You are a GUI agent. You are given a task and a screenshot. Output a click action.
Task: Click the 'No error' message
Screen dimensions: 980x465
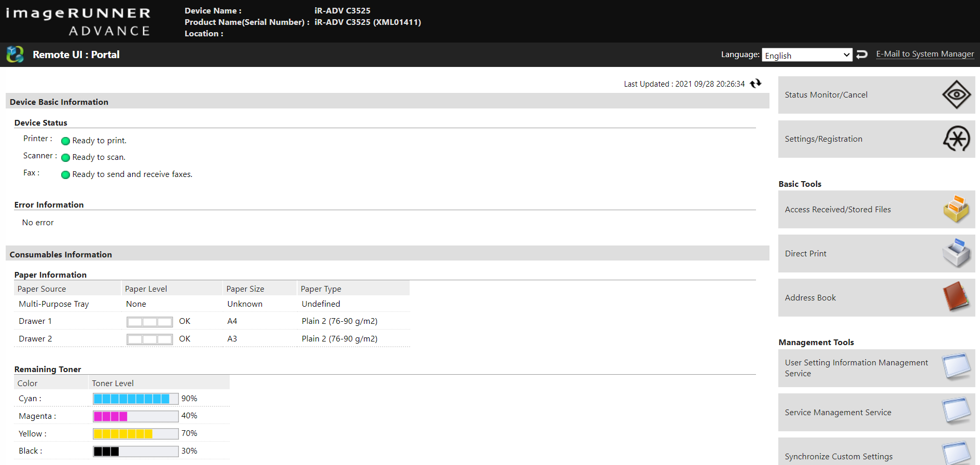click(x=38, y=223)
